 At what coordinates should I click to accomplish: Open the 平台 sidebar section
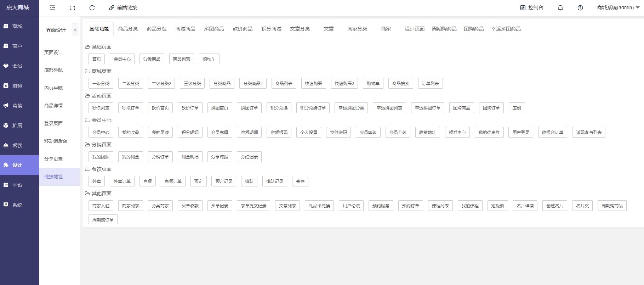pyautogui.click(x=19, y=185)
